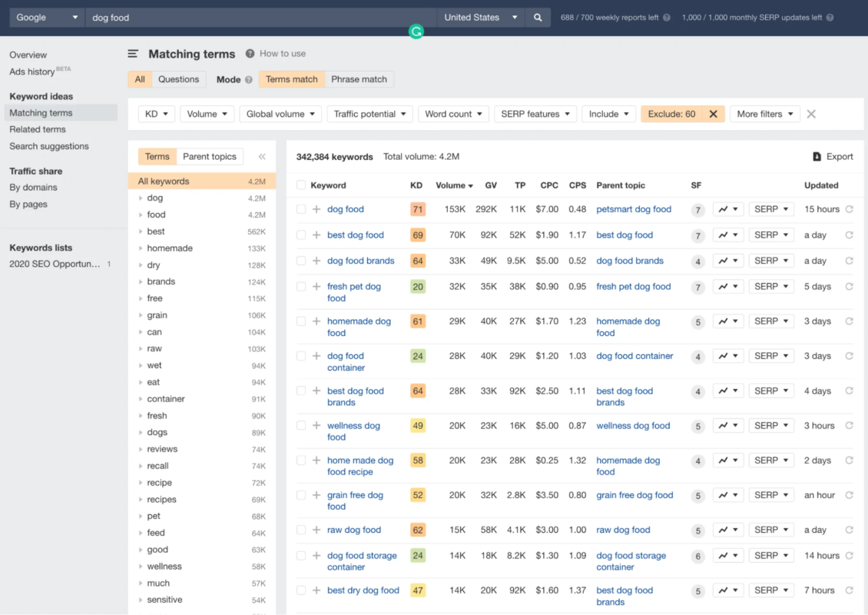This screenshot has height=615, width=868.
Task: Open trend chart for wellness dog food row
Action: click(728, 426)
